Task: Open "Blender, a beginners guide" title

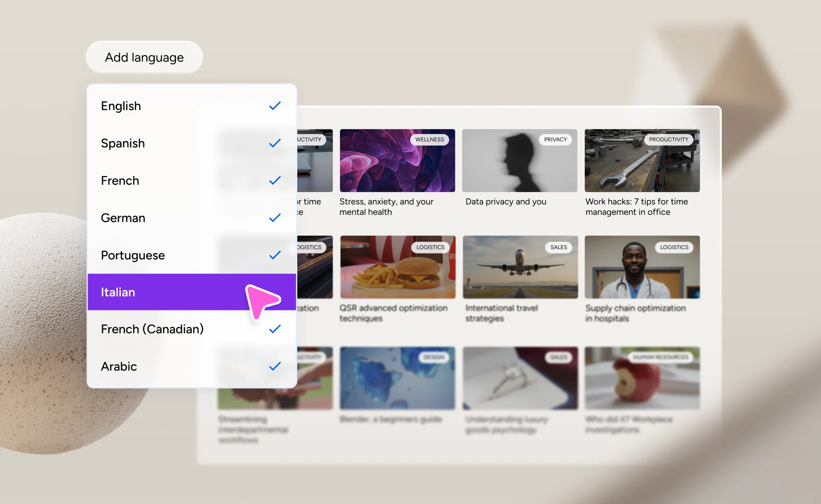Action: 391,419
